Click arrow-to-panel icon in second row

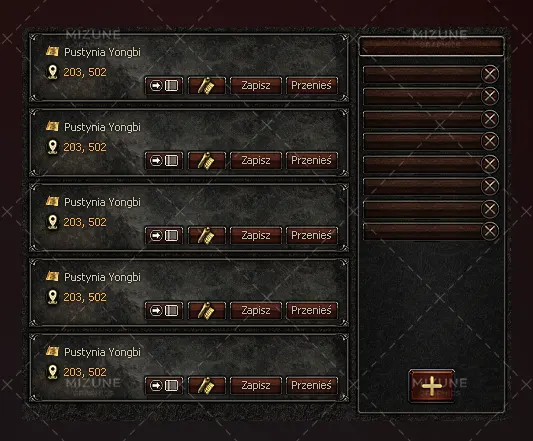(164, 160)
